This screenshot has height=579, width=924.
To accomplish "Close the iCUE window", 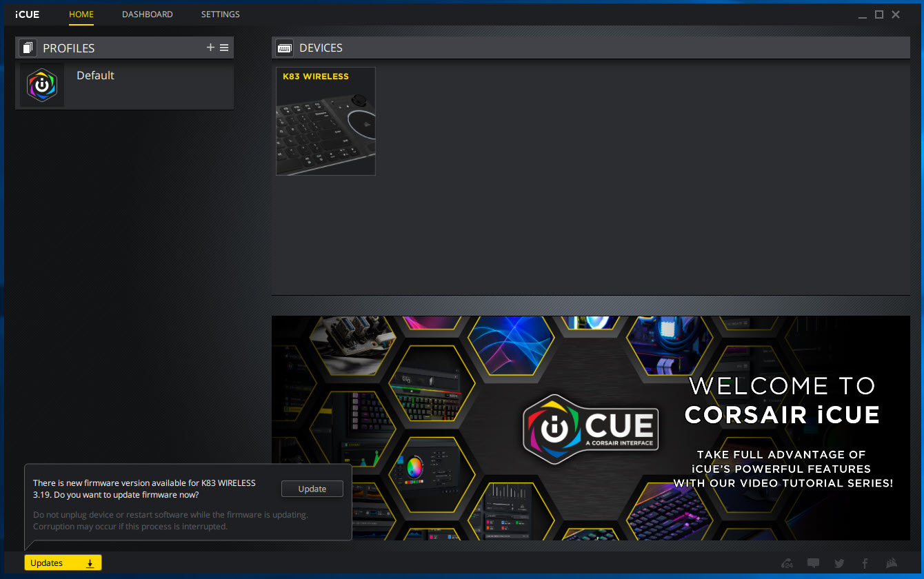I will 896,14.
